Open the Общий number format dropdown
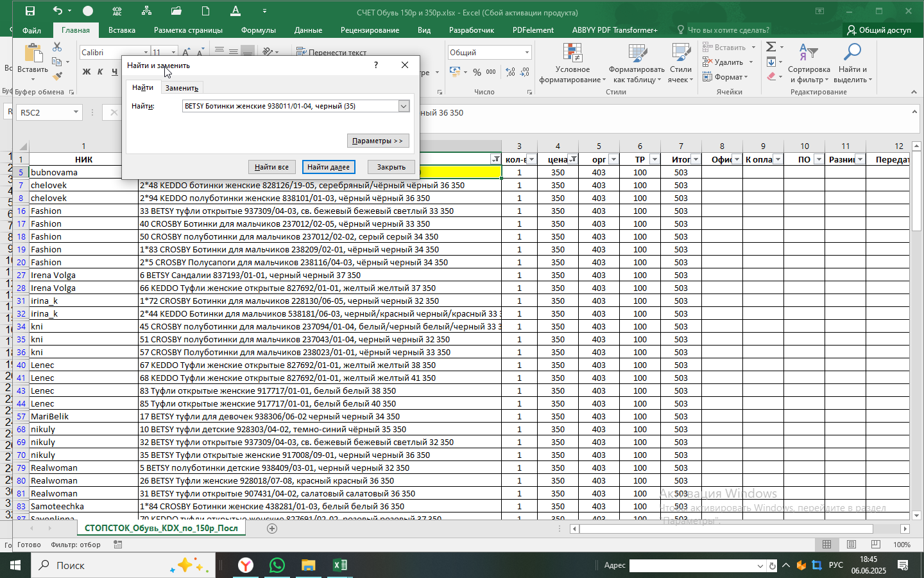Image resolution: width=924 pixels, height=578 pixels. (527, 53)
